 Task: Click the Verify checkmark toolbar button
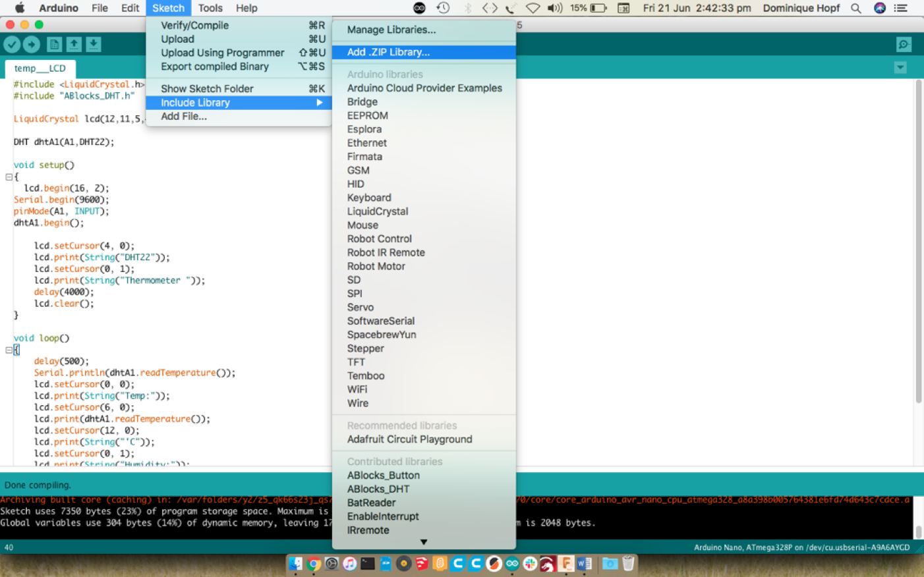tap(12, 44)
